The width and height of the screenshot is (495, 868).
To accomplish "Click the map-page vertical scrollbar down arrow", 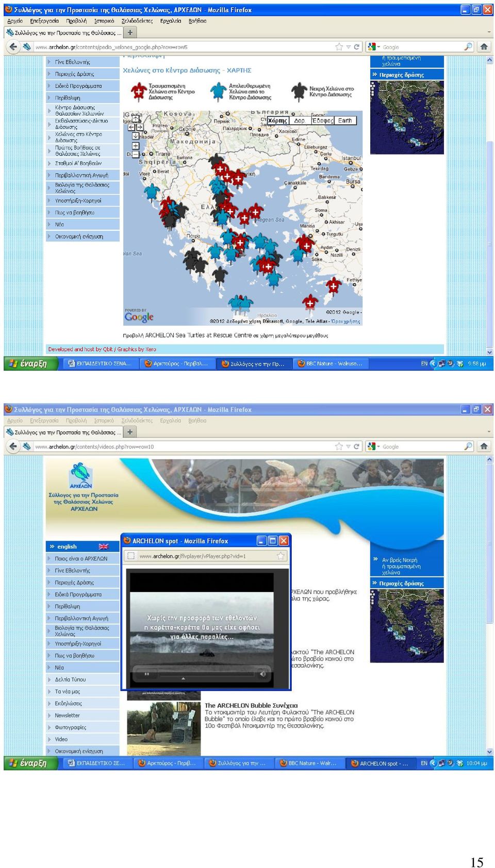I will [489, 352].
